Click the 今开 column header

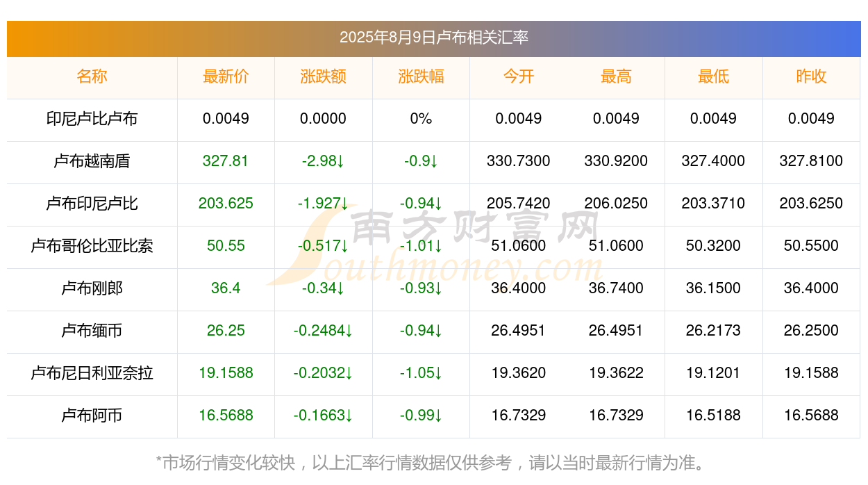click(519, 76)
